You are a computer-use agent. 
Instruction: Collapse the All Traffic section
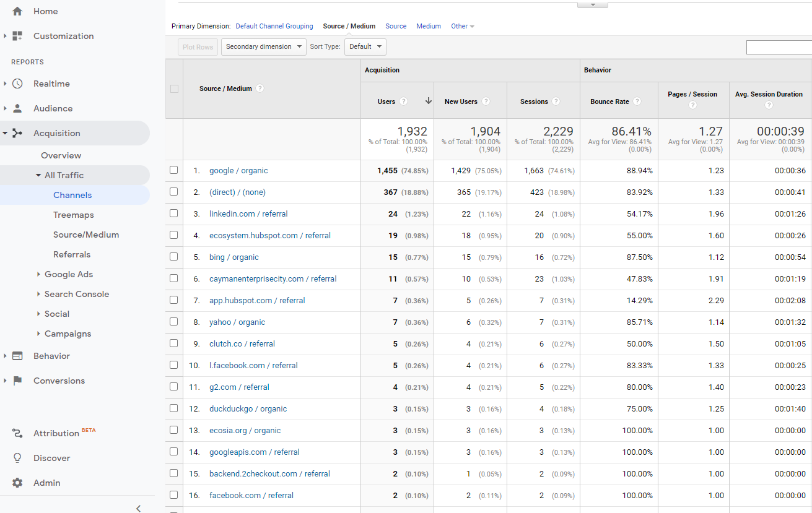click(x=38, y=175)
